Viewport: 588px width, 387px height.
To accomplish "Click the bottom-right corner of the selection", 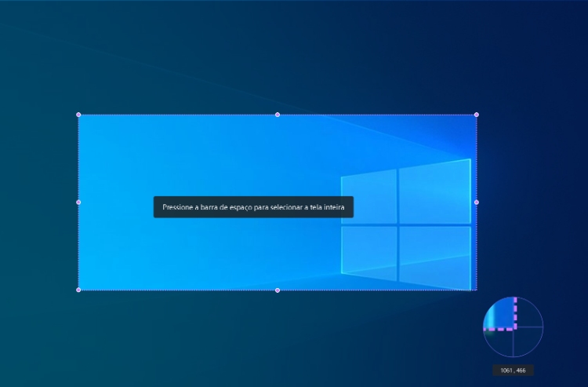I will (x=475, y=290).
